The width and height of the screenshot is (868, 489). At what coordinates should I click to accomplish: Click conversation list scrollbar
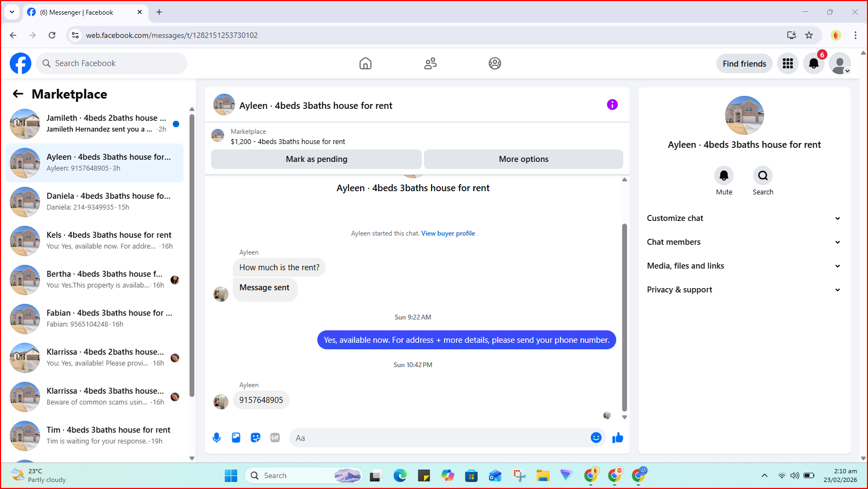point(192,255)
